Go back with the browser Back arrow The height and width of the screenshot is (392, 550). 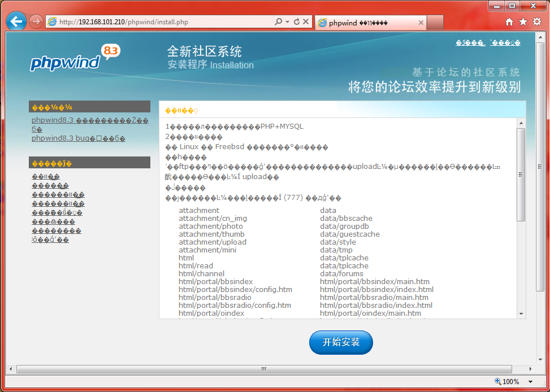16,22
